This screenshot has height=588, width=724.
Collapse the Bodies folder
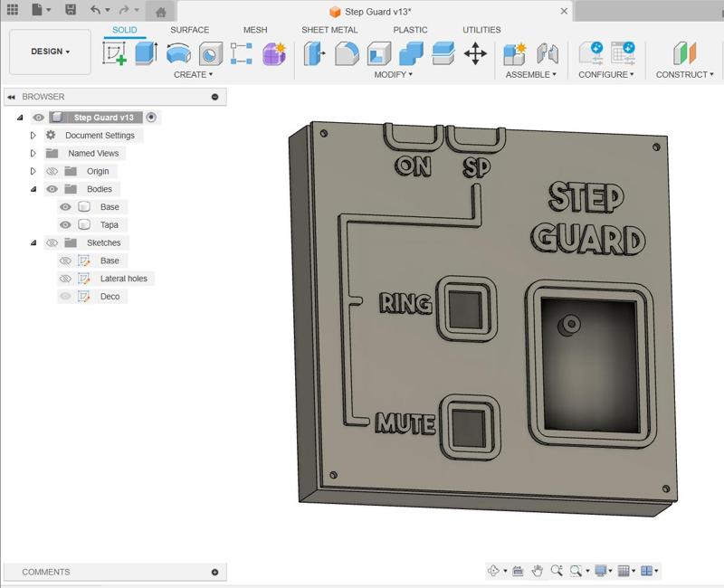[x=33, y=189]
